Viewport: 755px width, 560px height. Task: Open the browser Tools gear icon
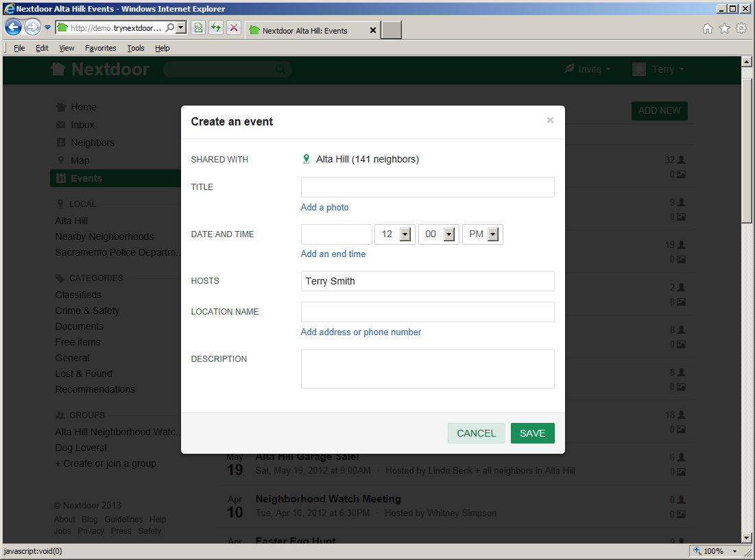pyautogui.click(x=741, y=29)
